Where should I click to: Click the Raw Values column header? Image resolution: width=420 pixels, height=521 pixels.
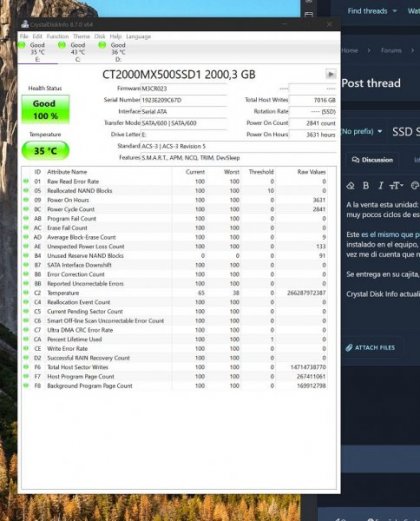point(311,172)
